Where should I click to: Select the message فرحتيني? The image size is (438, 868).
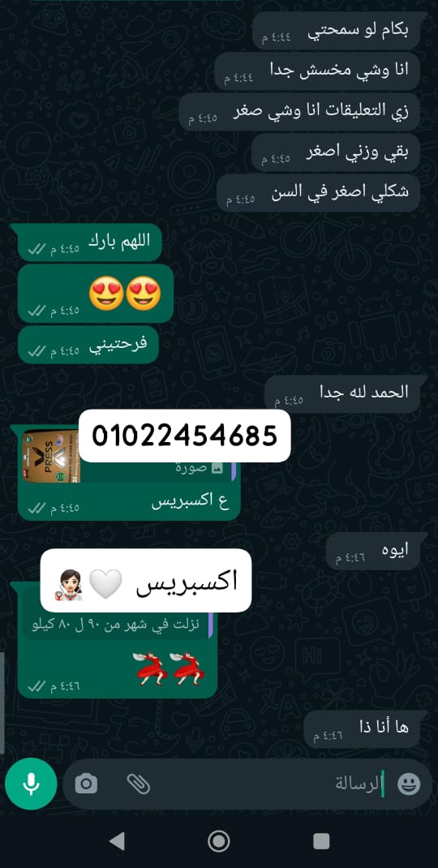pyautogui.click(x=88, y=344)
